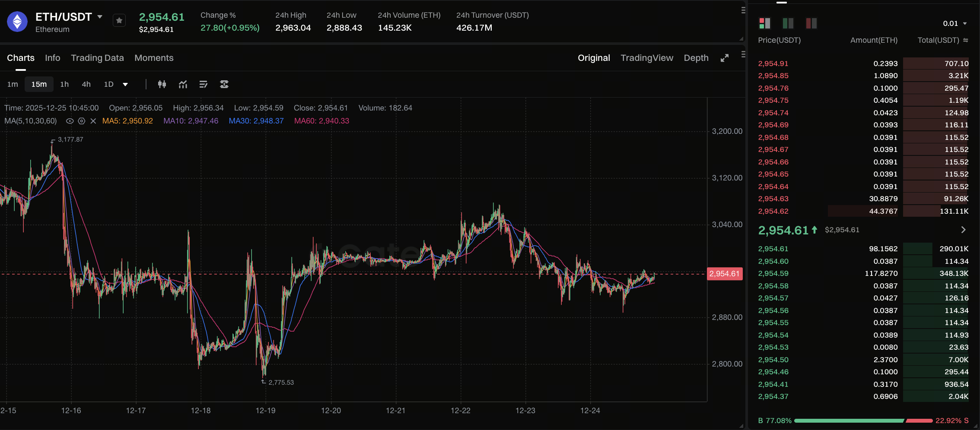Click the buy/sell ratio bar
Viewport: 980px width, 430px height.
coord(863,421)
